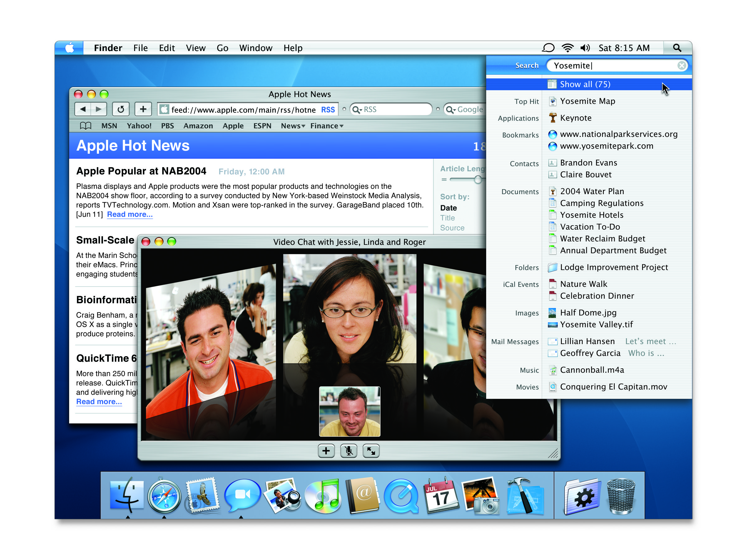Show all bookmarks with the book icon

[86, 126]
